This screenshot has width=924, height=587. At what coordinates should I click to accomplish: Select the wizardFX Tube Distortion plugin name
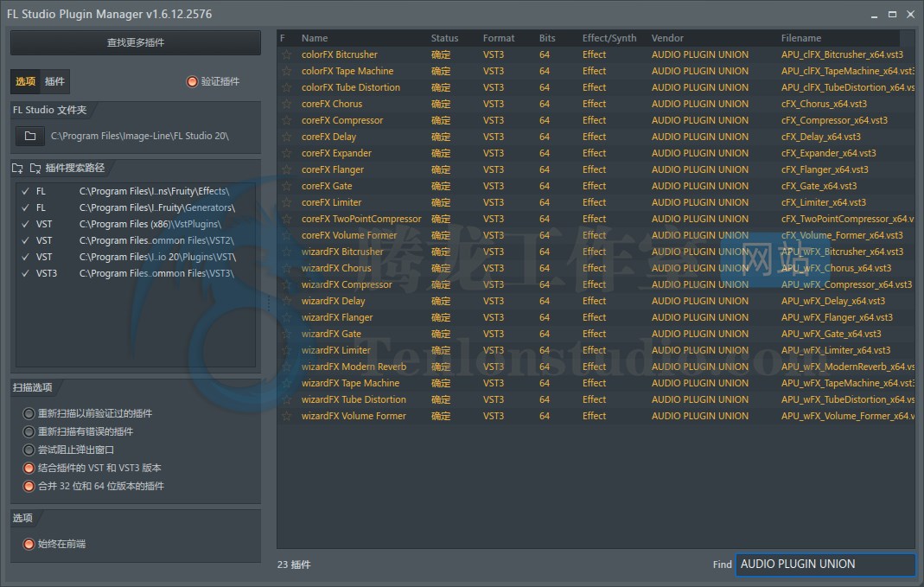pyautogui.click(x=354, y=399)
